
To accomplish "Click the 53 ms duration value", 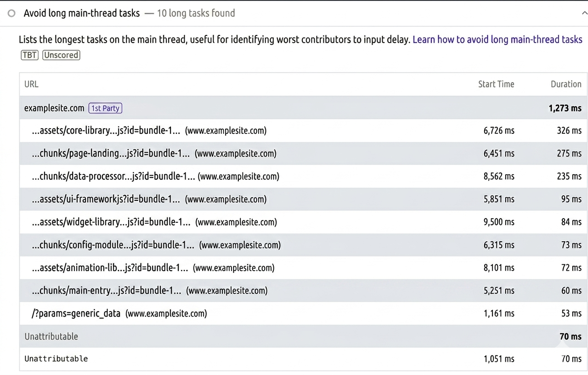I will pos(571,313).
